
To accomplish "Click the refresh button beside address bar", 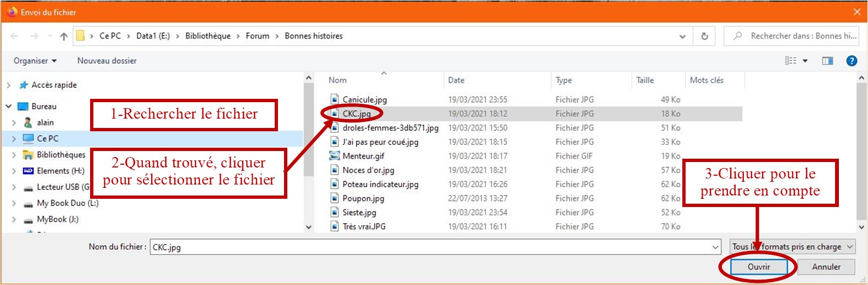I will (704, 36).
